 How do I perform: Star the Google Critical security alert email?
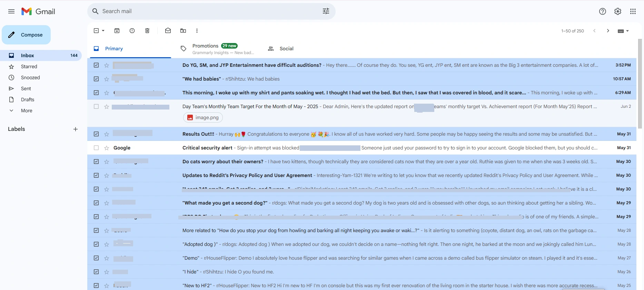(x=107, y=148)
